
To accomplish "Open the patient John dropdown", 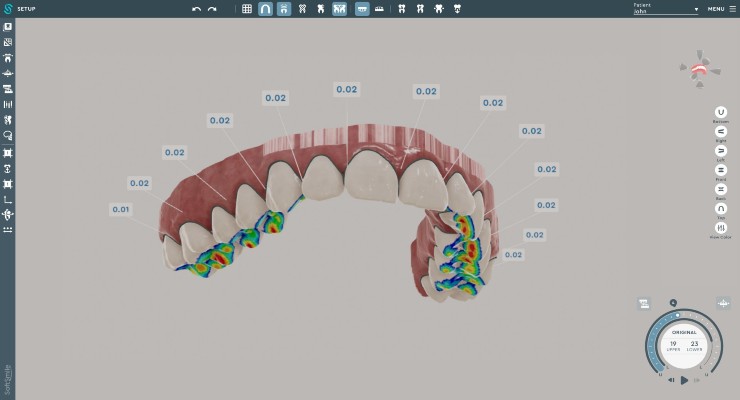I will pyautogui.click(x=665, y=9).
